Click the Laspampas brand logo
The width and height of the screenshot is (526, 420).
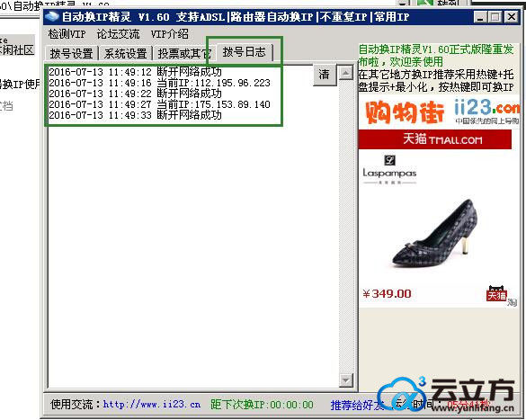[390, 169]
